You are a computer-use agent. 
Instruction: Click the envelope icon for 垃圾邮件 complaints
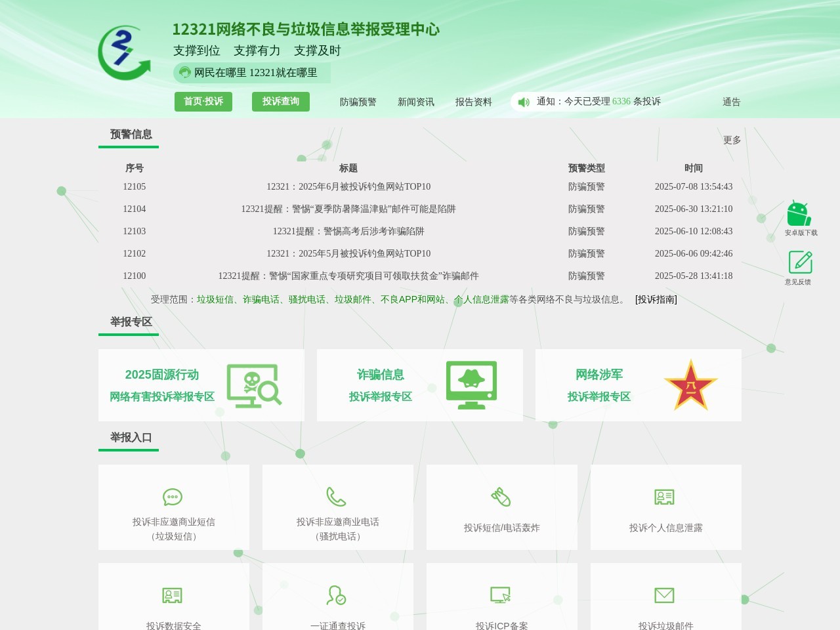[665, 595]
